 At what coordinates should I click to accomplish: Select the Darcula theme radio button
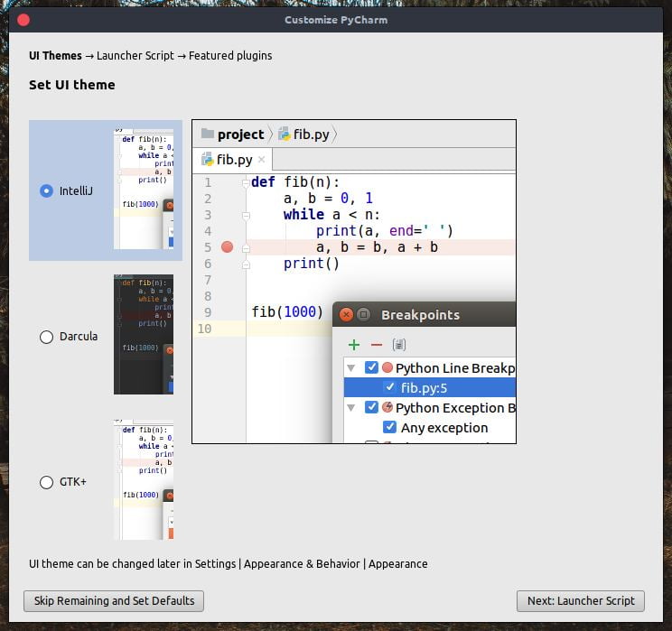tap(46, 337)
